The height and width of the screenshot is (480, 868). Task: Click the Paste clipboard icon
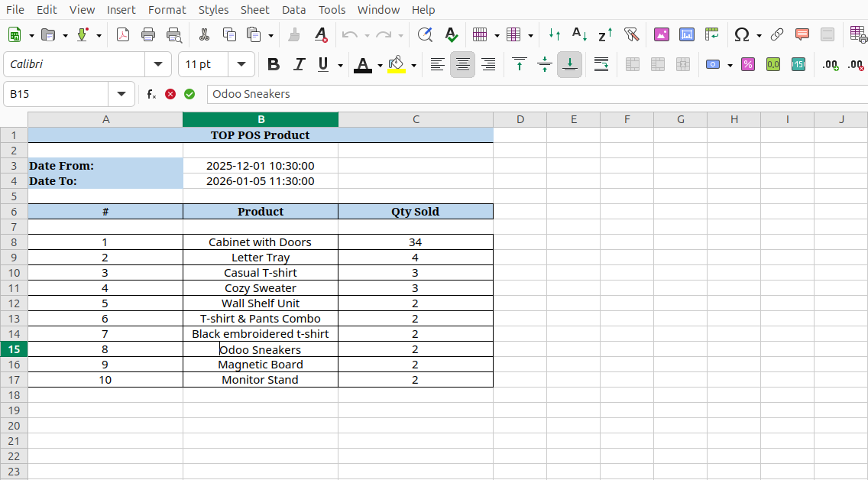254,35
